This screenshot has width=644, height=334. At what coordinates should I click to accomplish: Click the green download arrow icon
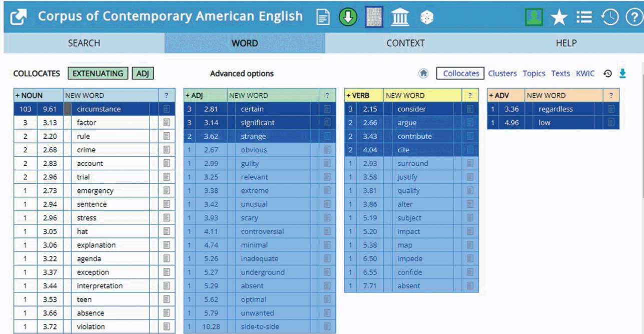(348, 18)
